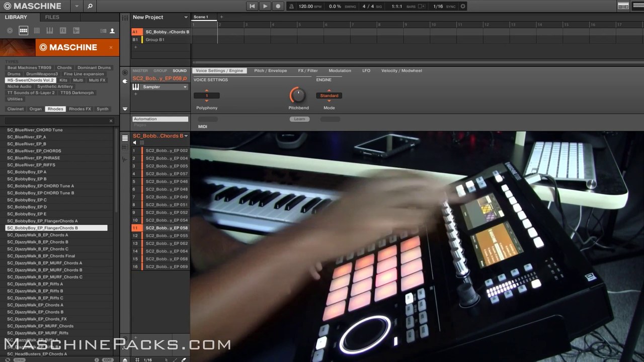Image resolution: width=644 pixels, height=362 pixels.
Task: Select the Dominant Drums tag
Action: [x=94, y=67]
